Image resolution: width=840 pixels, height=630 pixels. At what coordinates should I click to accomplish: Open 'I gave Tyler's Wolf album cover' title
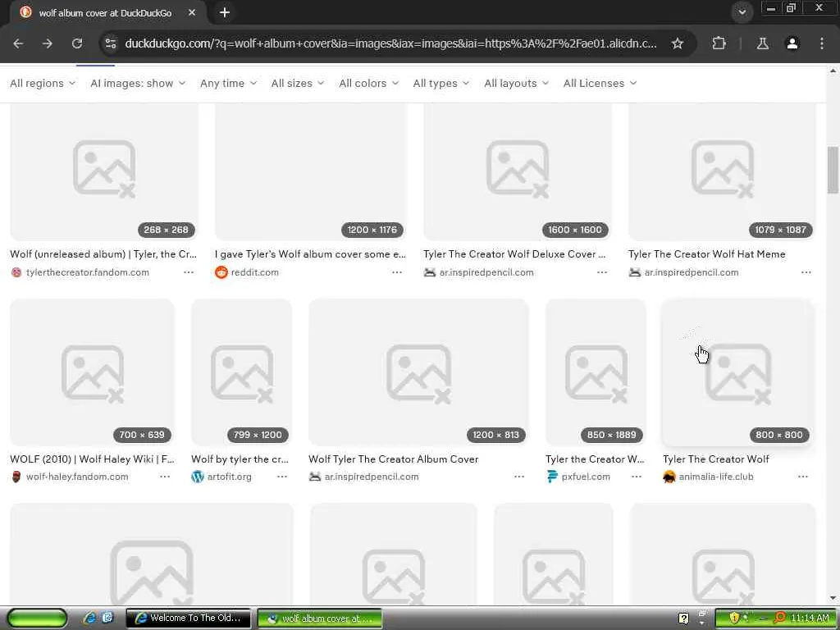click(311, 254)
